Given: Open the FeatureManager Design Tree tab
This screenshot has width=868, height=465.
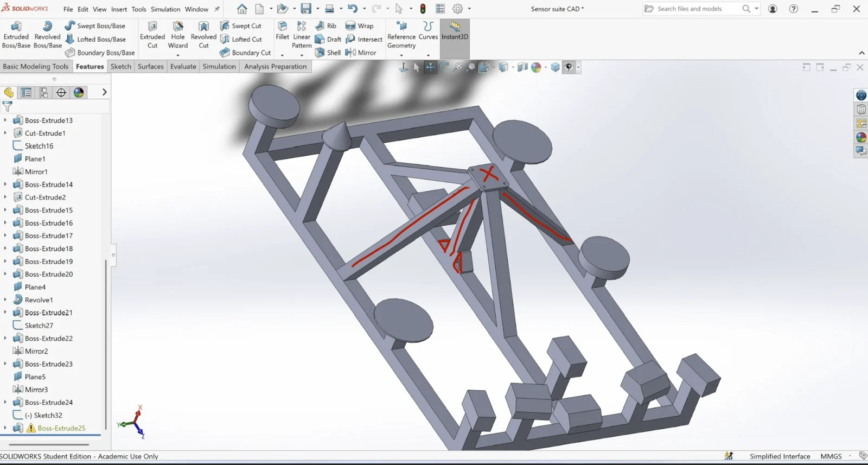Looking at the screenshot, I should click(9, 92).
